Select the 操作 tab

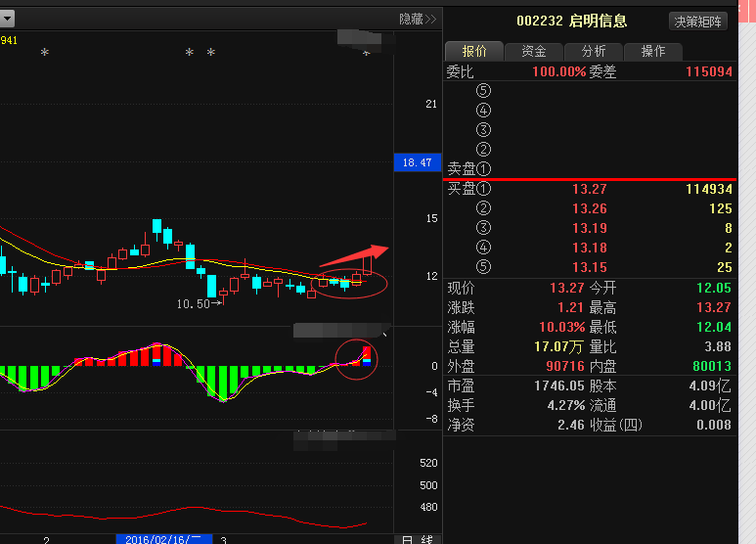pyautogui.click(x=652, y=52)
